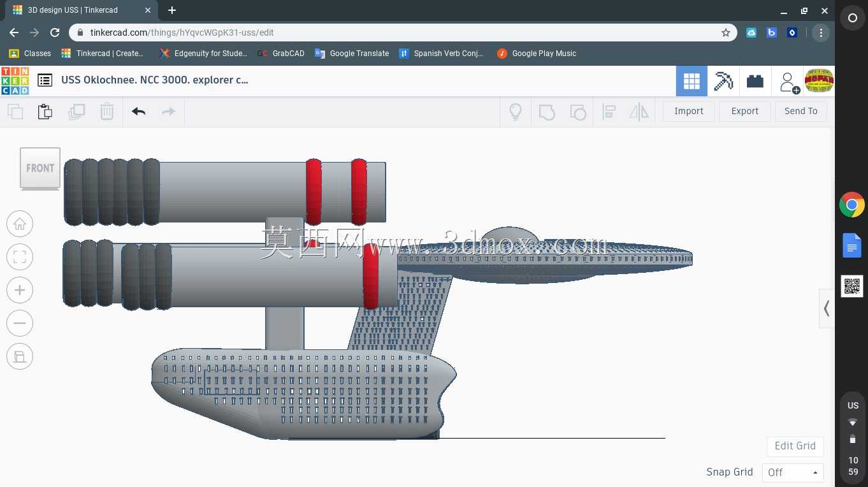This screenshot has width=868, height=487.
Task: Redo the last undone action
Action: tap(168, 112)
